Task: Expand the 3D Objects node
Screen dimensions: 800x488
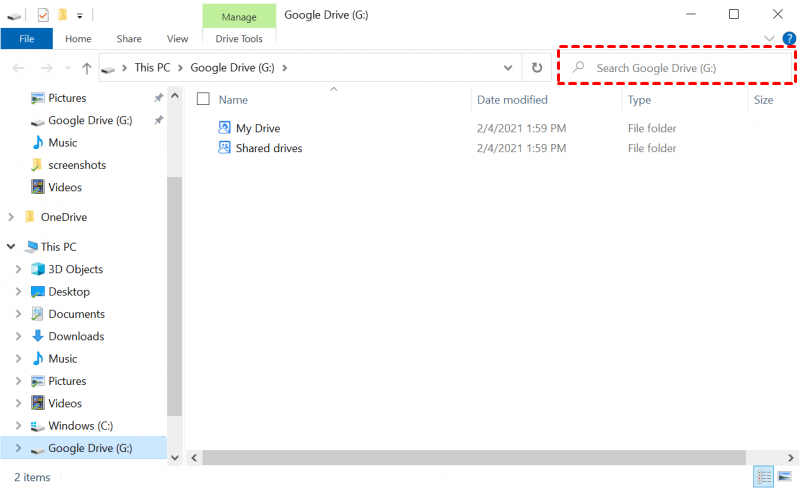Action: [18, 269]
